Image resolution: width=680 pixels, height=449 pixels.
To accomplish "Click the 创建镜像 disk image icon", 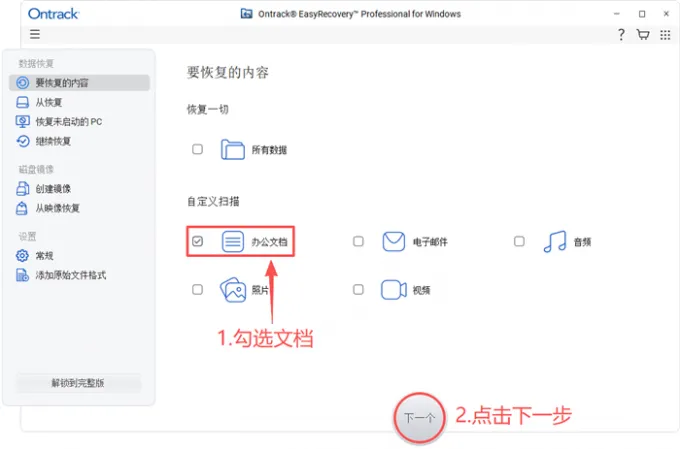I will [23, 189].
